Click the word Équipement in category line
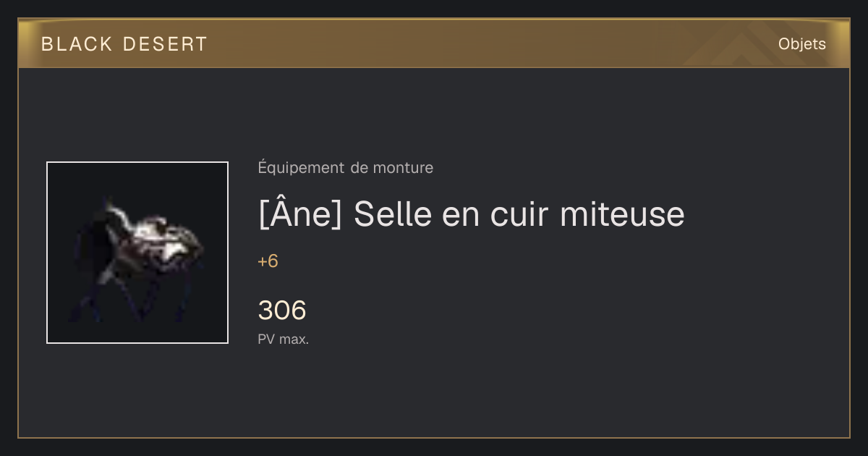Screen dimensions: 868x456 [x=301, y=168]
